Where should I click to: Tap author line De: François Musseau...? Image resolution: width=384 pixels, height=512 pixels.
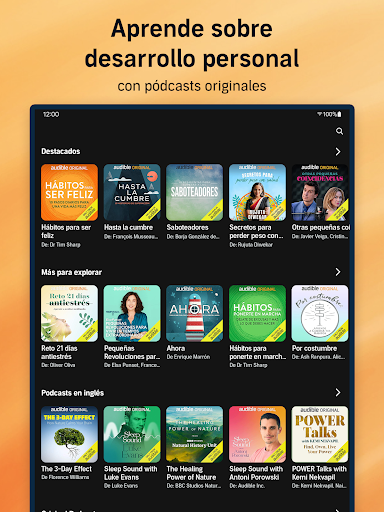[131, 237]
